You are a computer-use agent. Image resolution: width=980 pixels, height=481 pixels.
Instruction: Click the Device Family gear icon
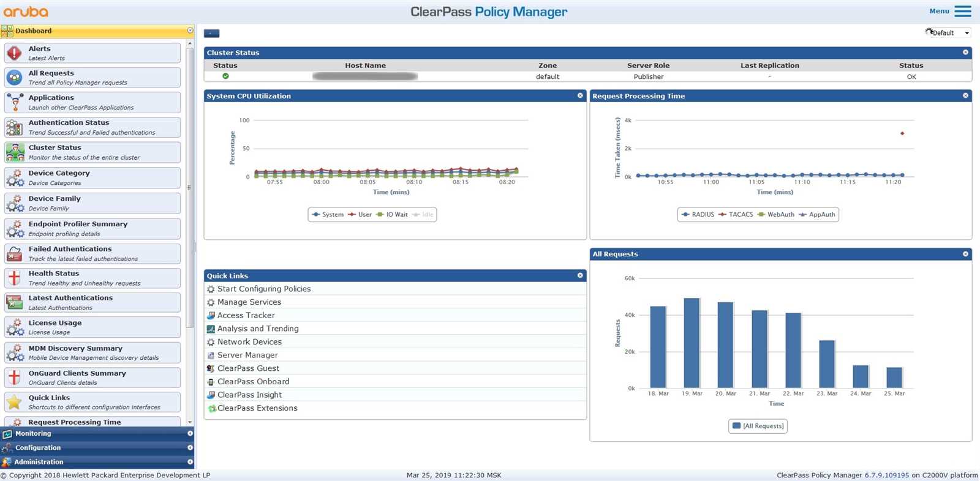click(x=14, y=203)
